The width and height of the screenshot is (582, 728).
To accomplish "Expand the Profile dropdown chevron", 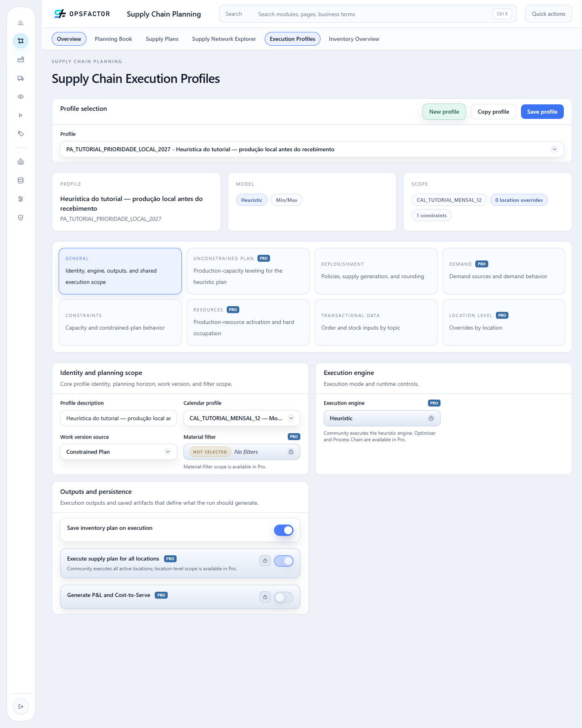I will (x=555, y=149).
